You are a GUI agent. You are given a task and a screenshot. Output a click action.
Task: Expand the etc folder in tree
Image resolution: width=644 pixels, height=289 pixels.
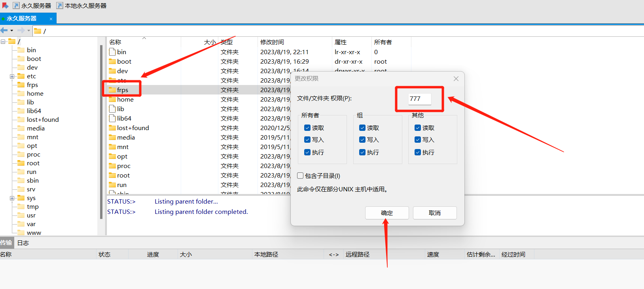(x=12, y=76)
